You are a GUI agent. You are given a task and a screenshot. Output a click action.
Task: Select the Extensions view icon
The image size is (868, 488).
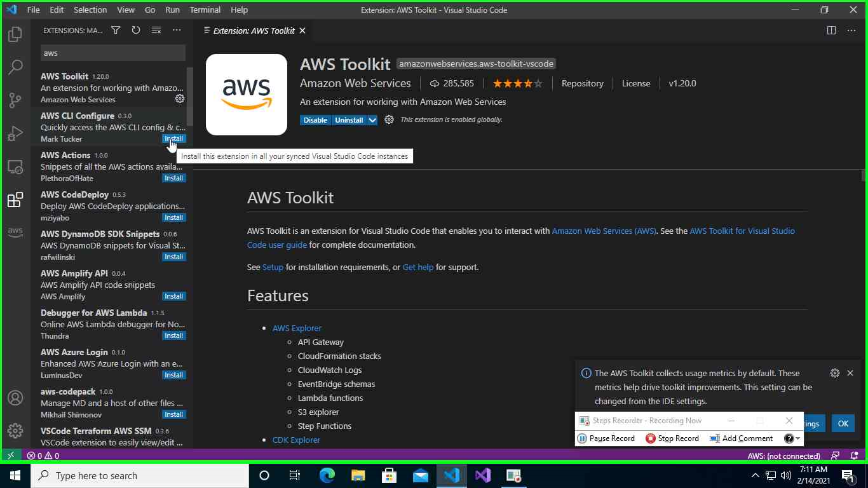pyautogui.click(x=15, y=200)
